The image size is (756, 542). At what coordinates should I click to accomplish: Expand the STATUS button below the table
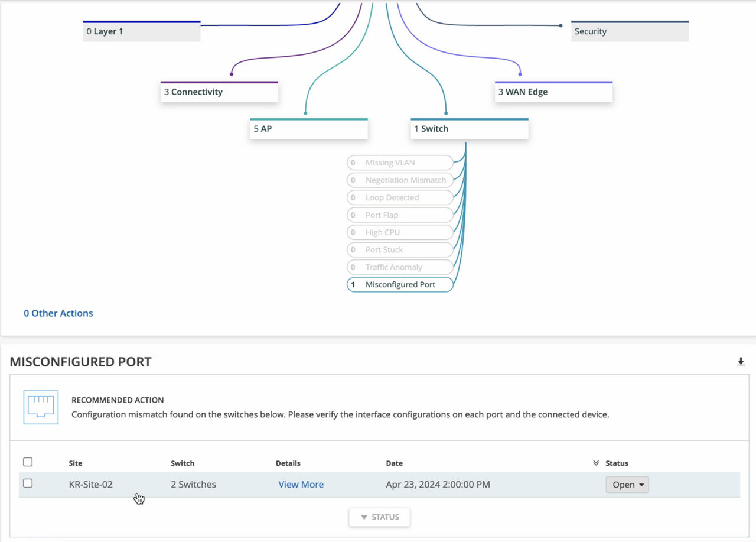379,517
